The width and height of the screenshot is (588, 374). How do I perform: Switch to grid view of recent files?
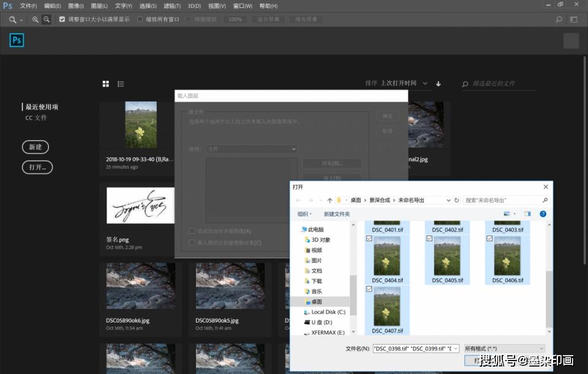tap(106, 84)
